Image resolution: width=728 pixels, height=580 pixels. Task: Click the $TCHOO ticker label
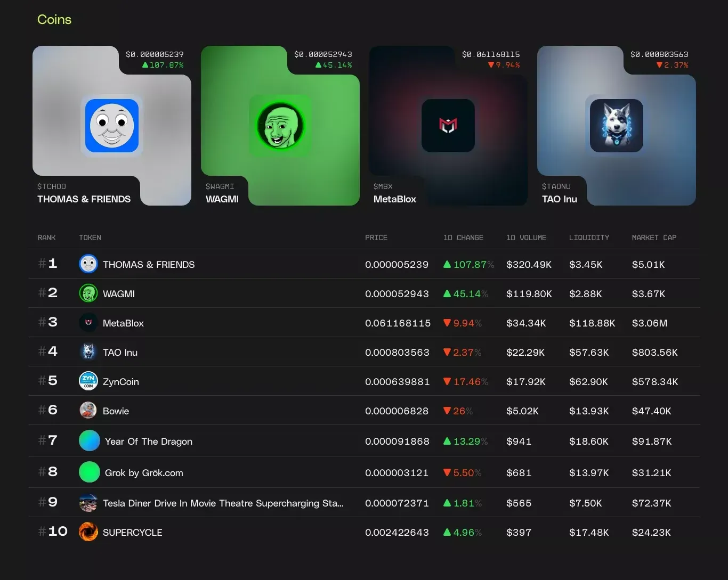tap(52, 186)
